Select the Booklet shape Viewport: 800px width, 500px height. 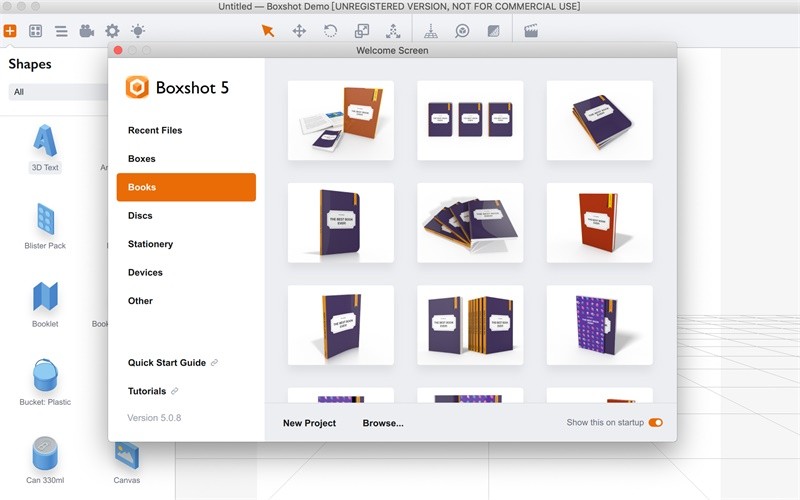tap(45, 304)
